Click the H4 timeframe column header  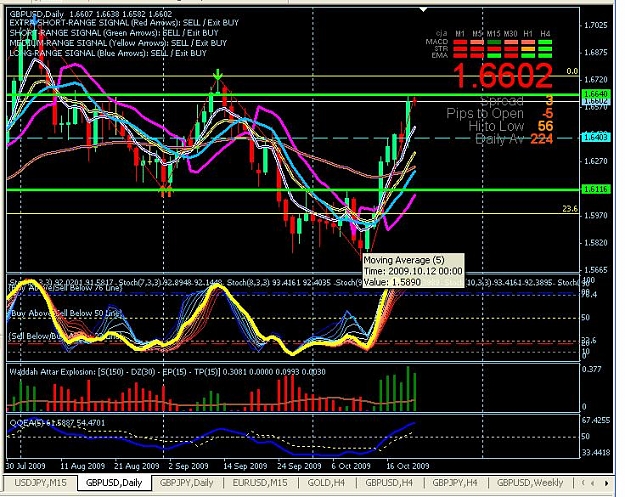(545, 33)
